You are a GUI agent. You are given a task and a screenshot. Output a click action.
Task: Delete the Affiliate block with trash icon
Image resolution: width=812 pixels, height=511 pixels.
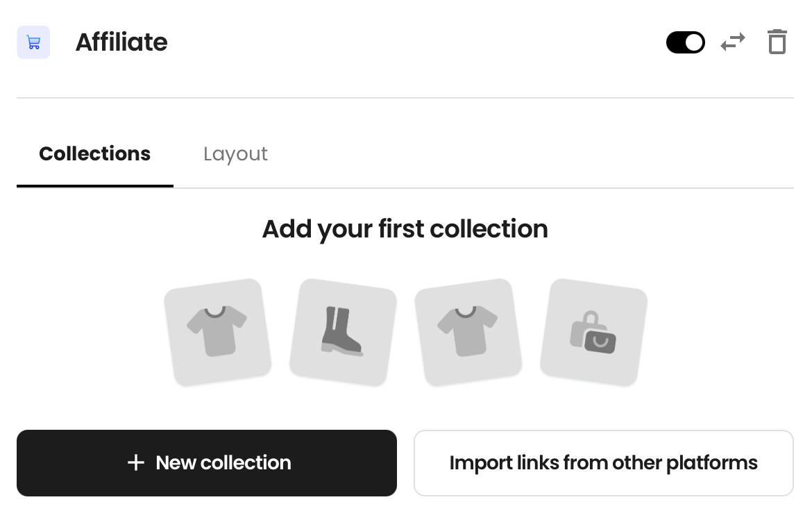777,42
